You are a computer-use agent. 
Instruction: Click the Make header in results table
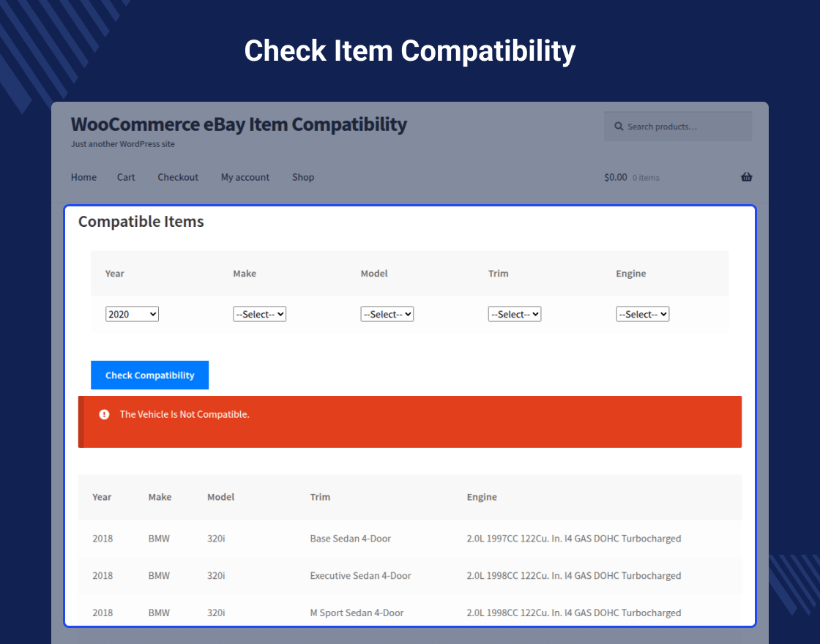(x=160, y=497)
